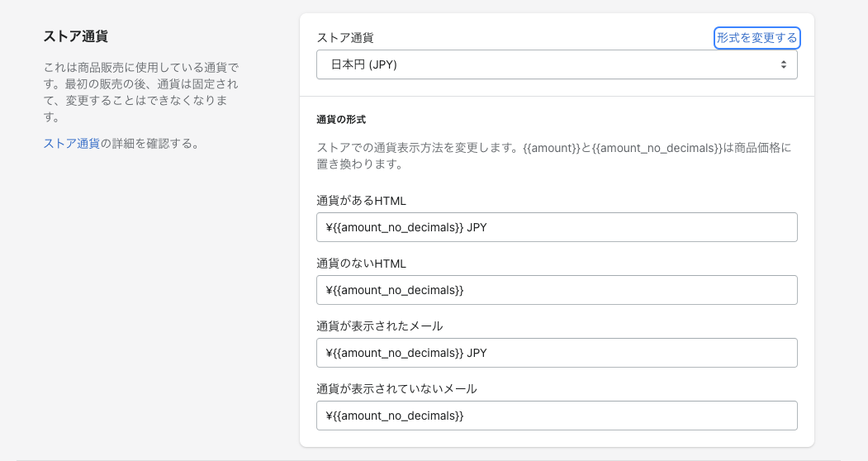This screenshot has width=868, height=461.
Task: Open the ストア通貨 details link
Action: pyautogui.click(x=71, y=144)
